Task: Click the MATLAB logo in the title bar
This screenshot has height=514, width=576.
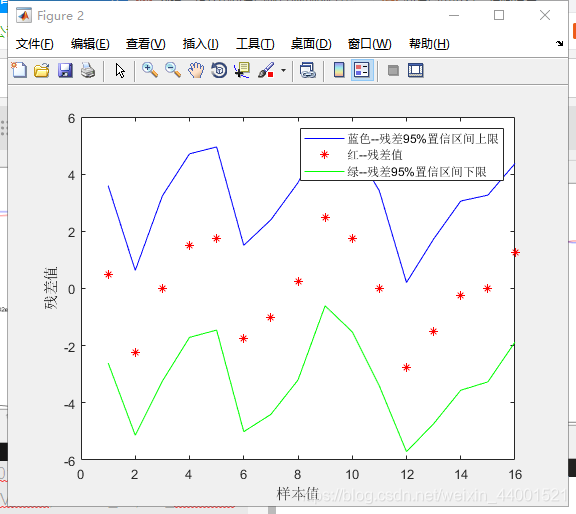Action: pyautogui.click(x=24, y=15)
